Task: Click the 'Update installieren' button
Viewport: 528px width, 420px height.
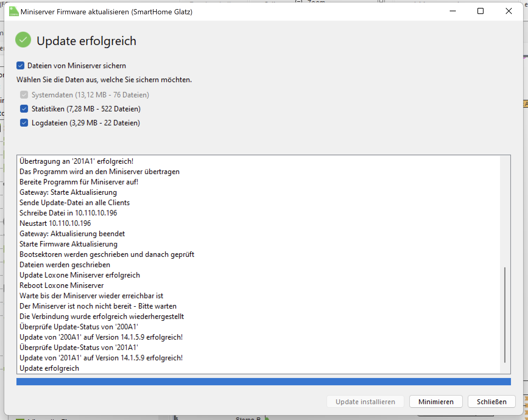Action: [x=365, y=401]
